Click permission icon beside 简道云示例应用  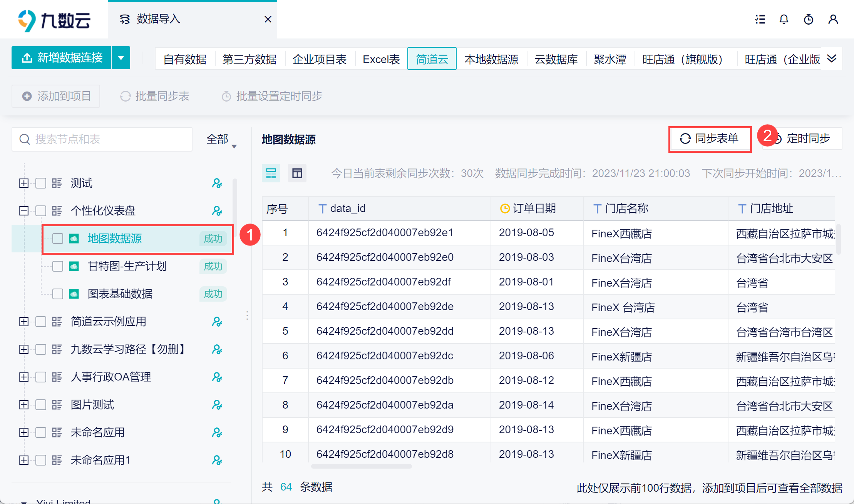[217, 322]
